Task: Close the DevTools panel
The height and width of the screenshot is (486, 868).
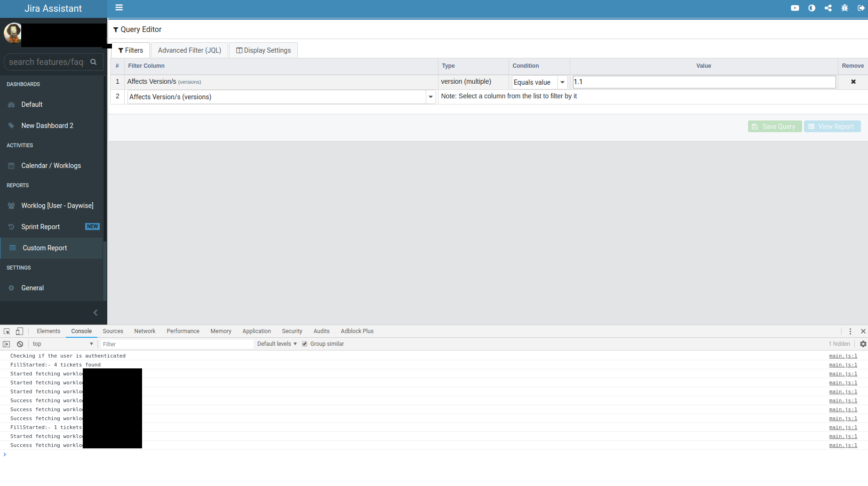Action: (x=863, y=331)
